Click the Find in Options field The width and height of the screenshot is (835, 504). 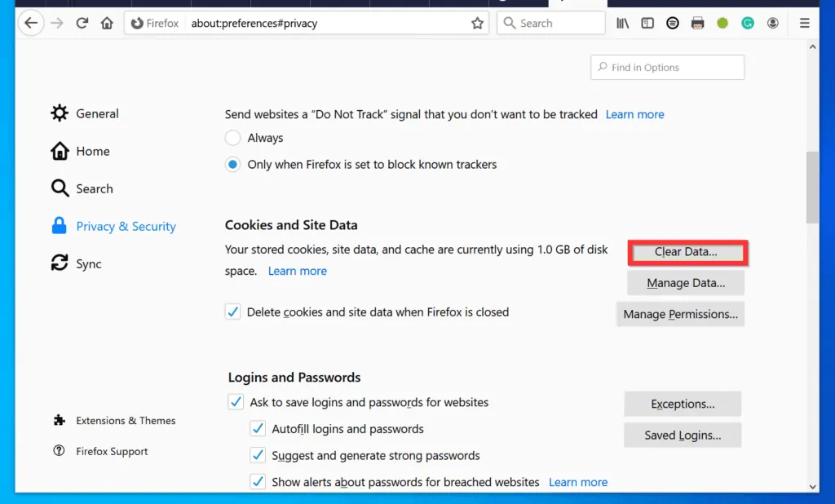[667, 68]
